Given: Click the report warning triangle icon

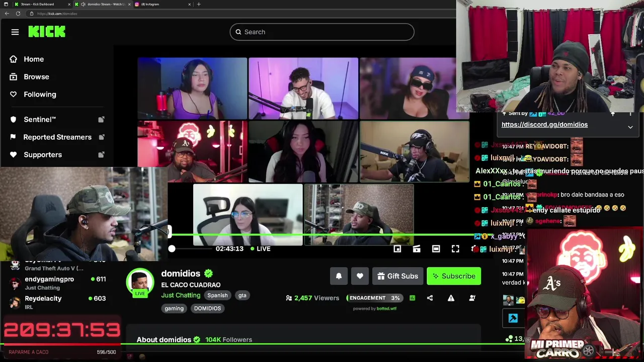Looking at the screenshot, I should pyautogui.click(x=451, y=298).
